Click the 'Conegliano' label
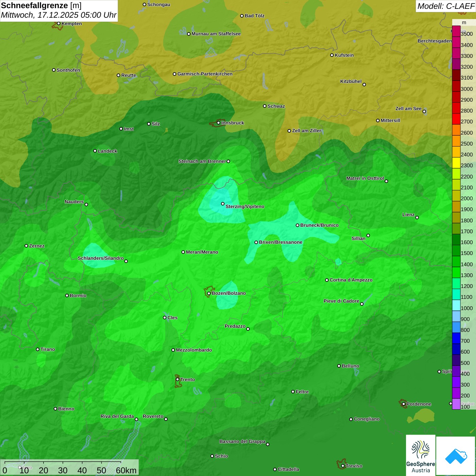476x476 pixels. 367,419
